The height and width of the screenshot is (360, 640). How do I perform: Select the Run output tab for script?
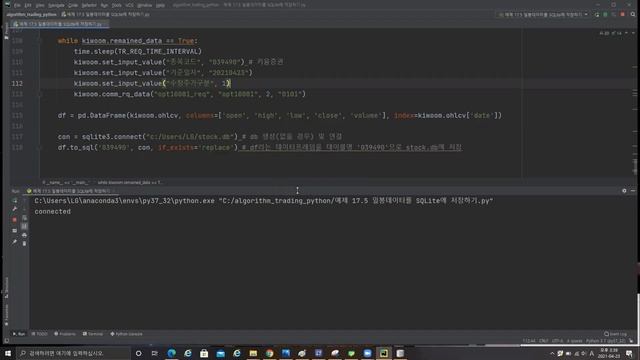pyautogui.click(x=70, y=191)
